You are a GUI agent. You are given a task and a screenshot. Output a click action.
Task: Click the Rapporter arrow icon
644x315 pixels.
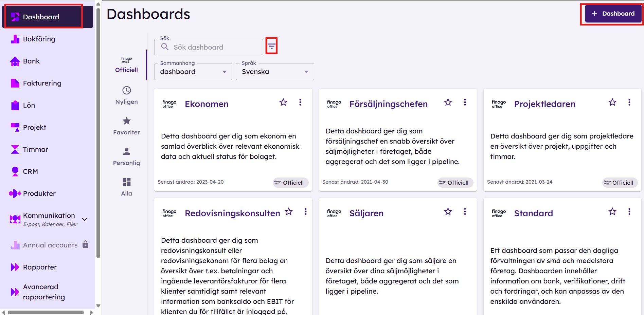(x=15, y=267)
